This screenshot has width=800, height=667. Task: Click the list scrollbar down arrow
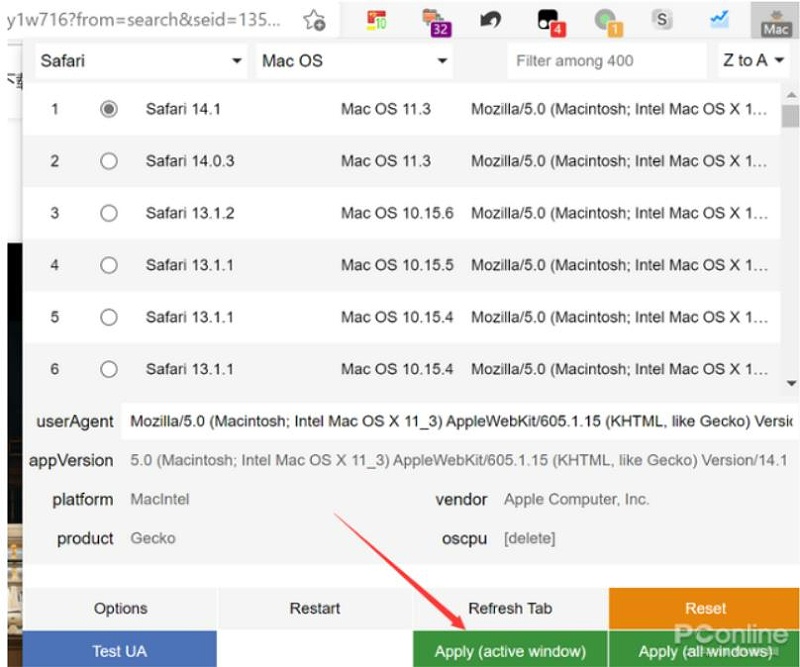click(x=792, y=384)
